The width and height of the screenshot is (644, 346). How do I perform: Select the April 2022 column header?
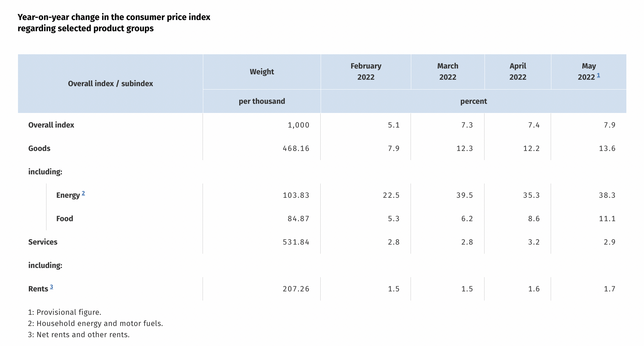[x=517, y=72]
